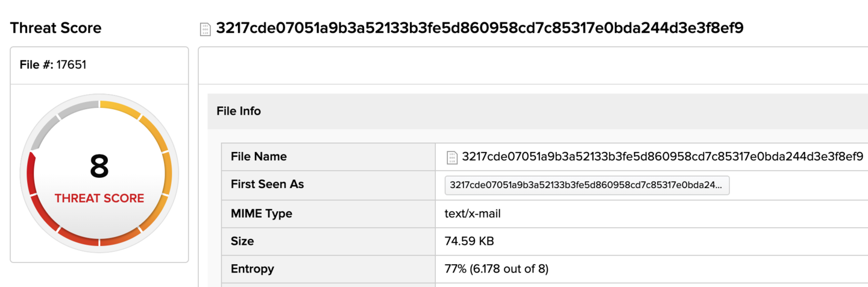Click the yellow top segment of gauge
Screen dimensions: 868x287
[x=121, y=109]
